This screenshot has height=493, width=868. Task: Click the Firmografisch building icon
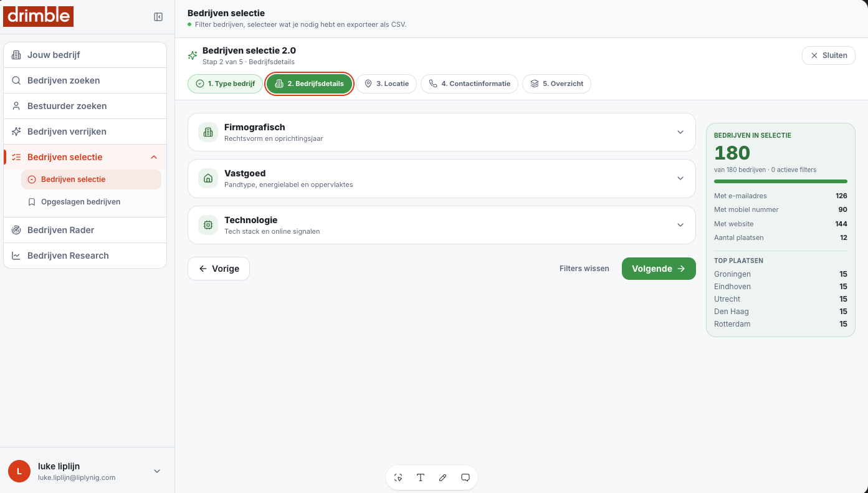208,132
